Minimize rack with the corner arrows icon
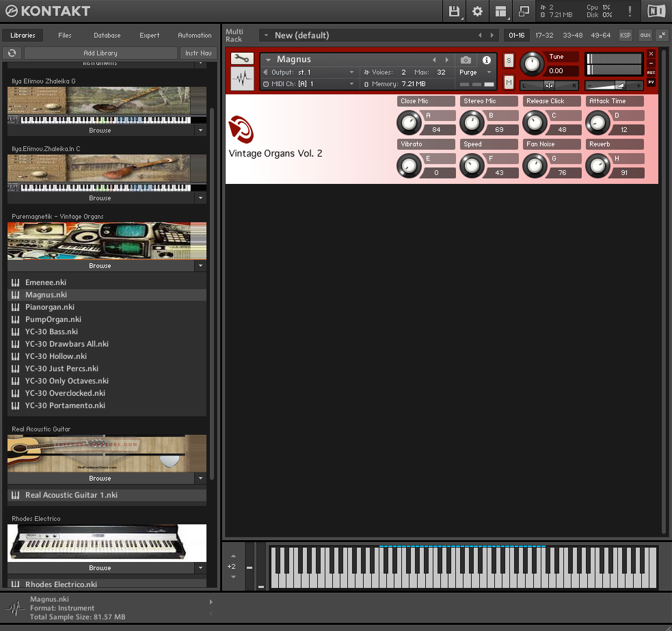This screenshot has height=631, width=672. (662, 35)
